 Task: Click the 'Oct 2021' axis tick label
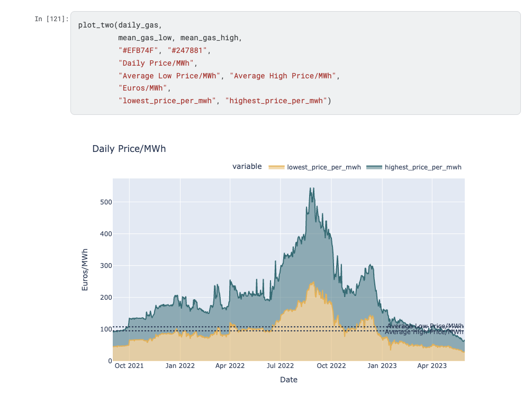pyautogui.click(x=130, y=365)
